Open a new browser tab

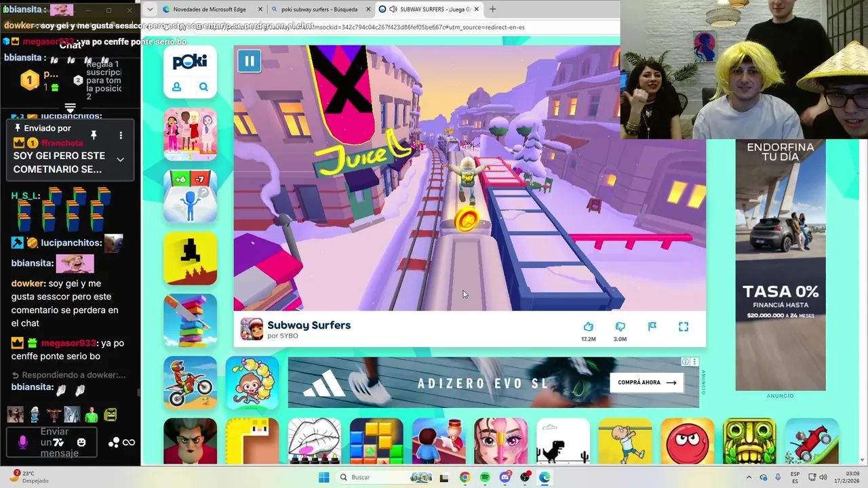492,9
